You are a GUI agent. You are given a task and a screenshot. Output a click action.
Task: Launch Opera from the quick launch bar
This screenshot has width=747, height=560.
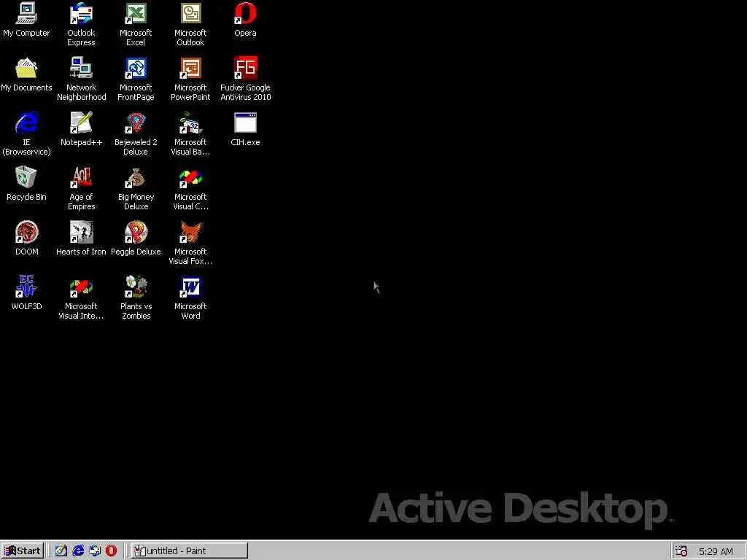[x=111, y=551]
